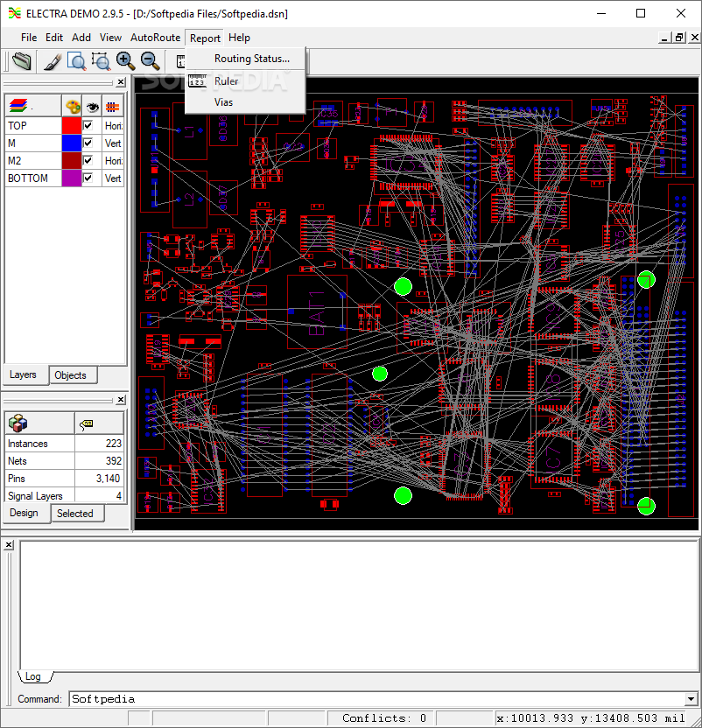This screenshot has width=702, height=728.
Task: Select the zoom to selected area tool
Action: click(101, 61)
